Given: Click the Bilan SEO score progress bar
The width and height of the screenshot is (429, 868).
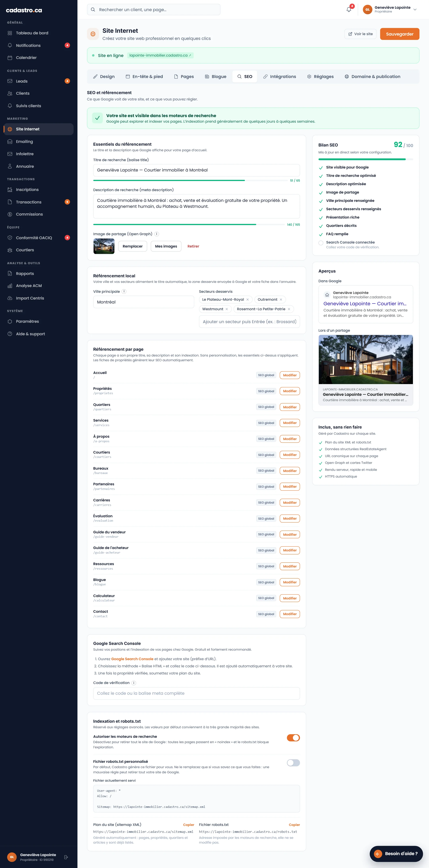Looking at the screenshot, I should point(366,159).
